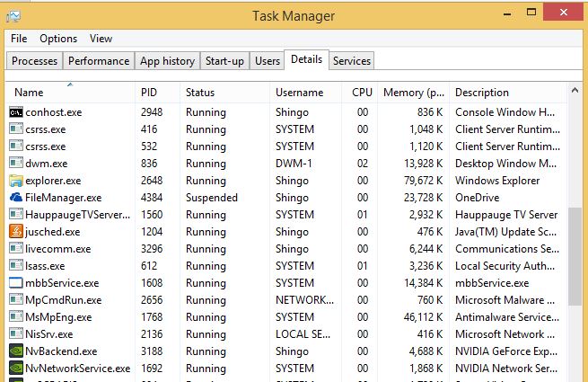588x382 pixels.
Task: Sort by the Memory column header
Action: pyautogui.click(x=413, y=93)
